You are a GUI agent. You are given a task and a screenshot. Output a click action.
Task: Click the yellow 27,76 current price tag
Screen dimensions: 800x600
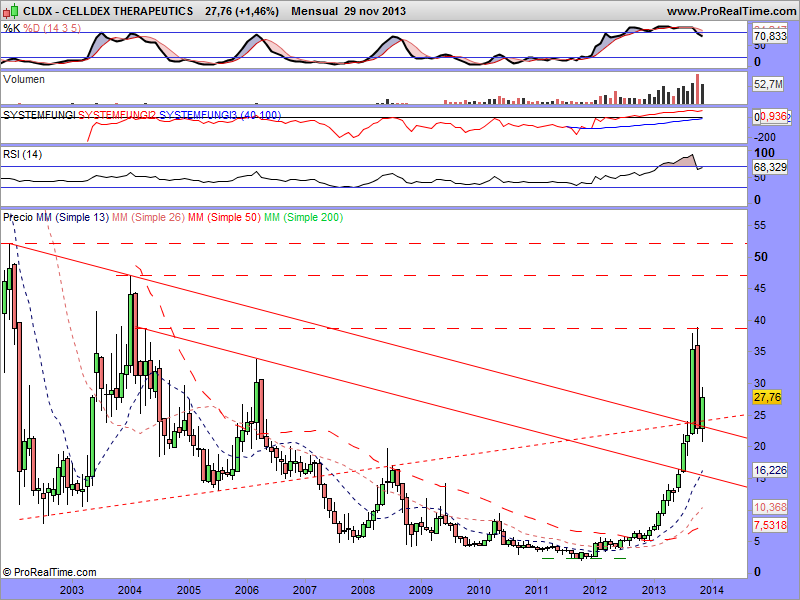[x=767, y=397]
